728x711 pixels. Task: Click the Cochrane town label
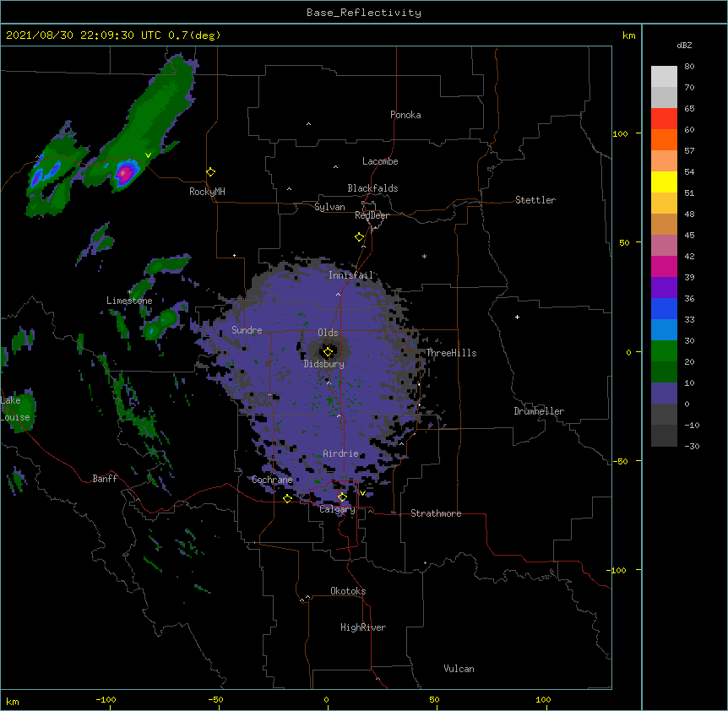tap(272, 480)
